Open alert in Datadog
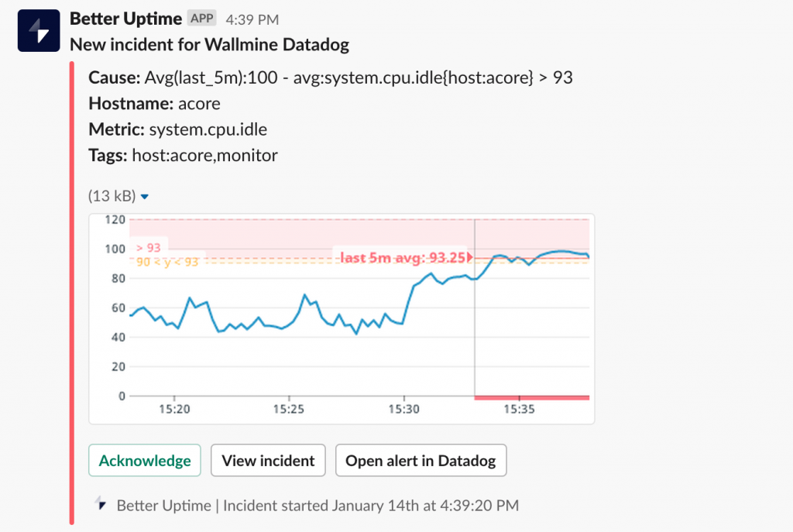Screen dimensions: 793x532 pyautogui.click(x=421, y=460)
